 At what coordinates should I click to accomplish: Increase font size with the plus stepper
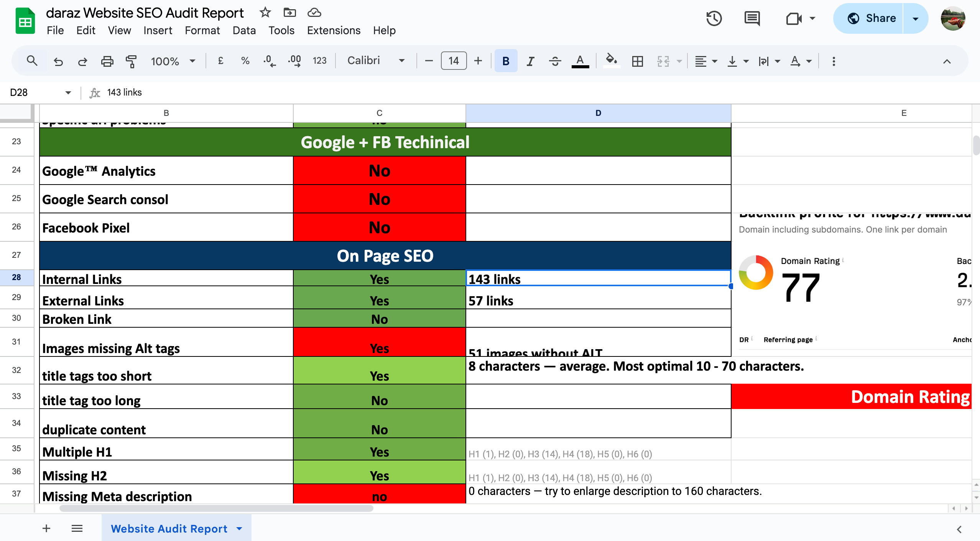coord(478,61)
